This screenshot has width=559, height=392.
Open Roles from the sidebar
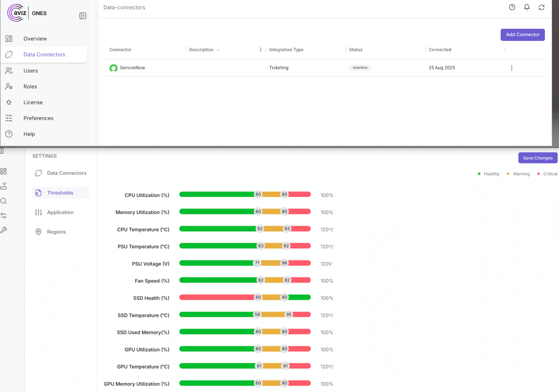pyautogui.click(x=30, y=87)
